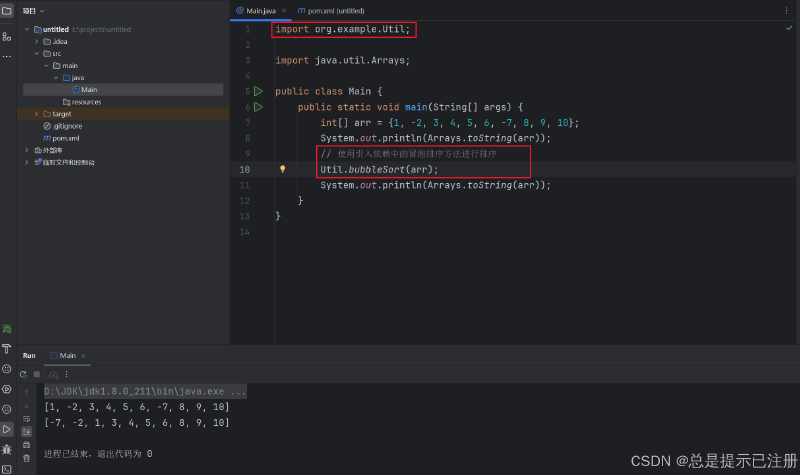Viewport: 800px width, 475px height.
Task: Click the java.exe command line in console
Action: (145, 391)
